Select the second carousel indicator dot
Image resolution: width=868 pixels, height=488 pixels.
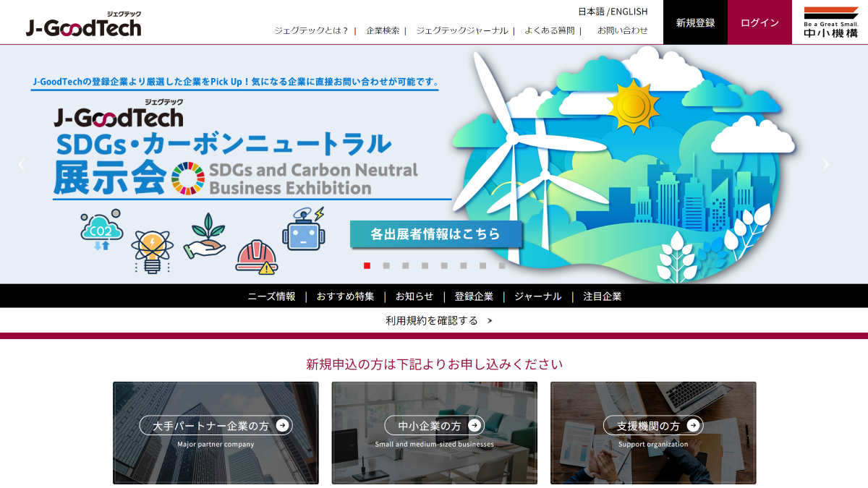(387, 265)
